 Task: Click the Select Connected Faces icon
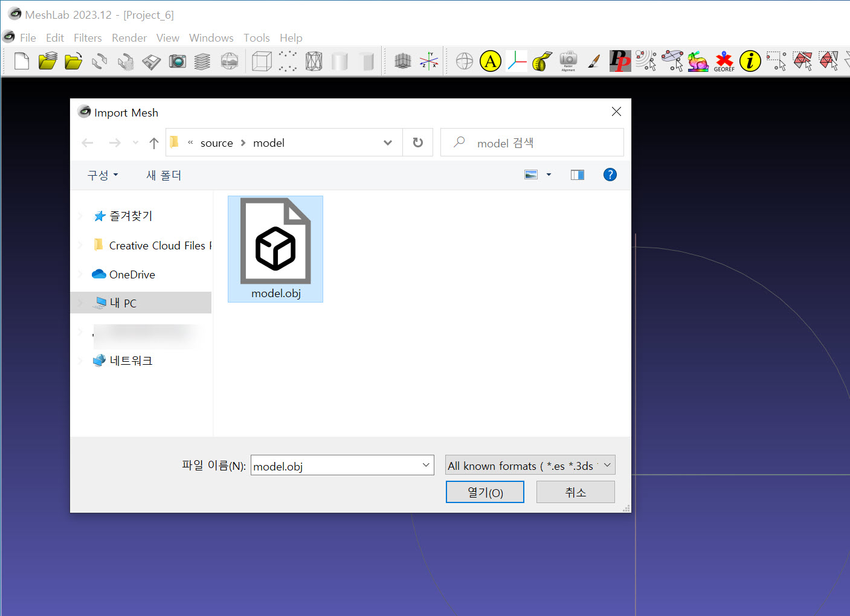829,61
